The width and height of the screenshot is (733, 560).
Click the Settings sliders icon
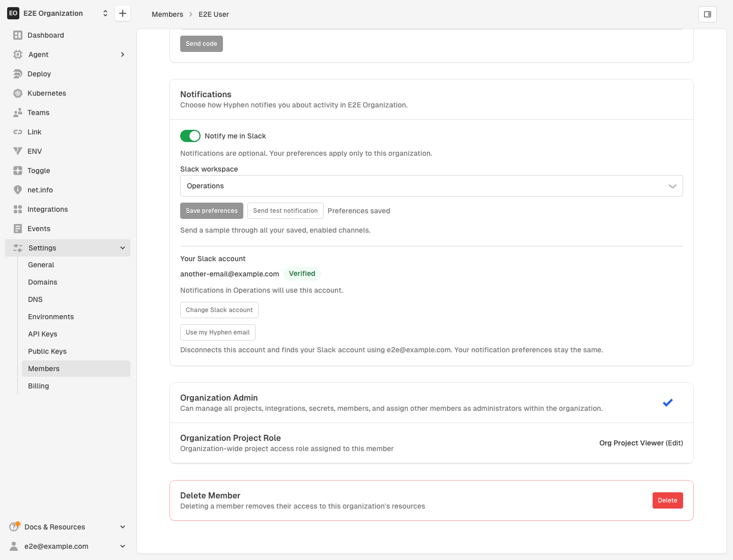[18, 248]
